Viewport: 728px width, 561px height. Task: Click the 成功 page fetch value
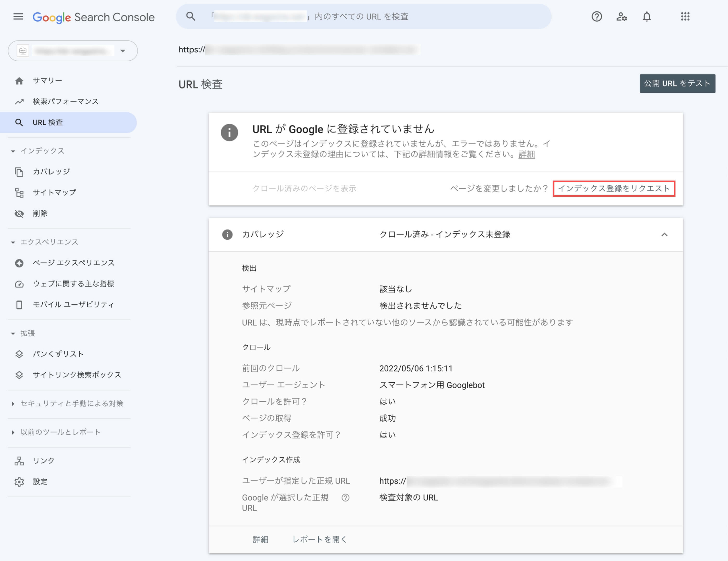point(388,418)
